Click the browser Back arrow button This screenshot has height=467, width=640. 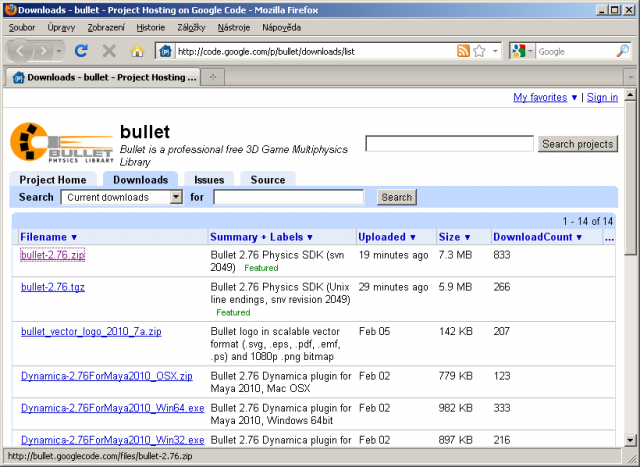click(20, 51)
